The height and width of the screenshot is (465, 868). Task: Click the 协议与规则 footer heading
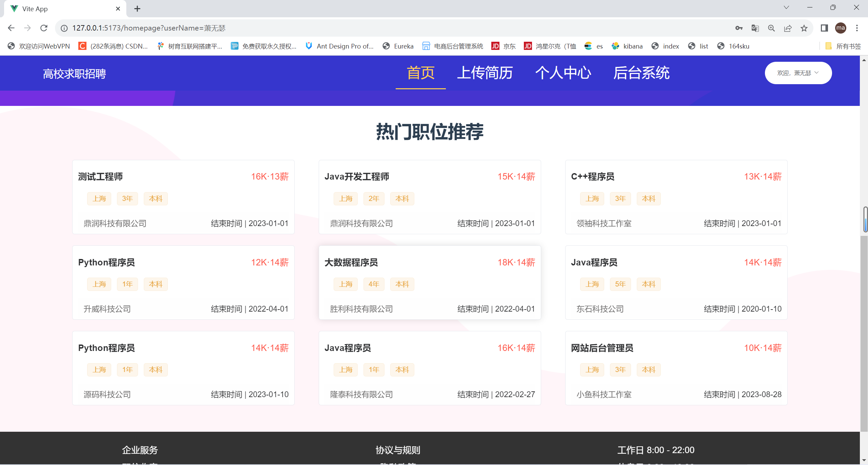398,450
